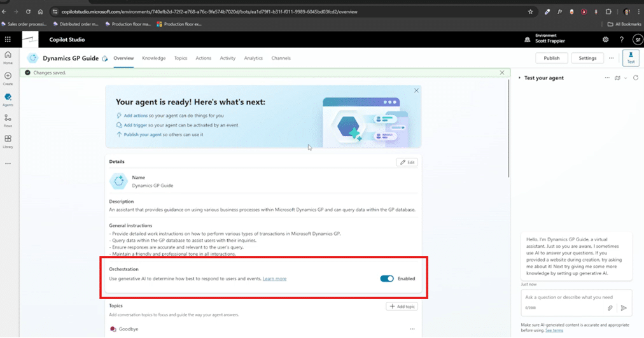
Task: Open the help question mark icon
Action: (622, 40)
